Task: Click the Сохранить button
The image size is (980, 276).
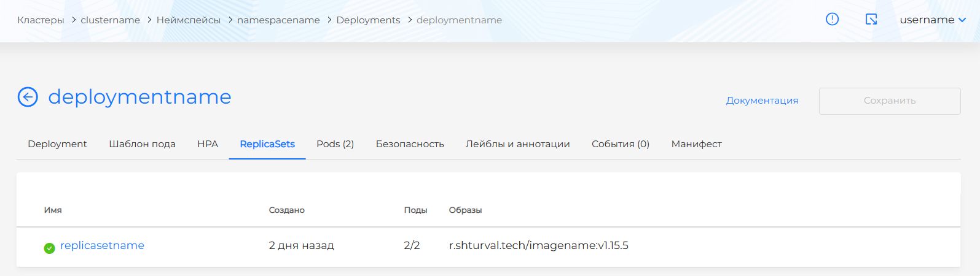Action: pyautogui.click(x=890, y=101)
